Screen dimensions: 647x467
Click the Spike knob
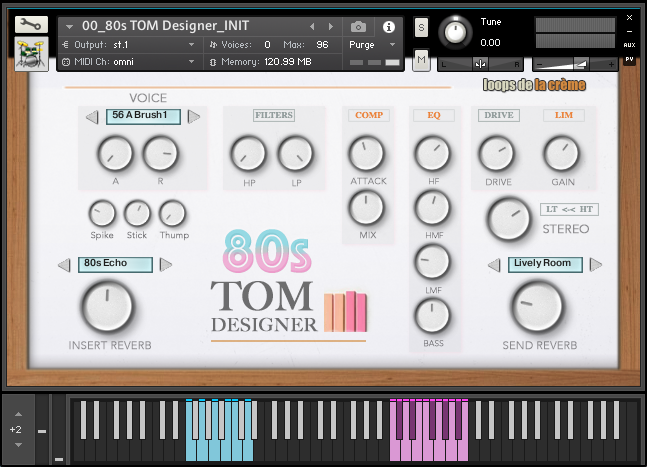point(102,213)
